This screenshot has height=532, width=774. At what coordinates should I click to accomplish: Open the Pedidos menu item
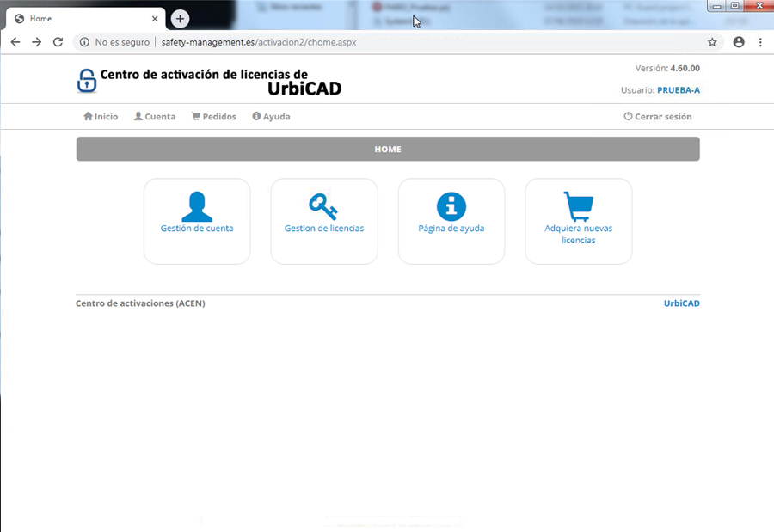[x=214, y=117]
